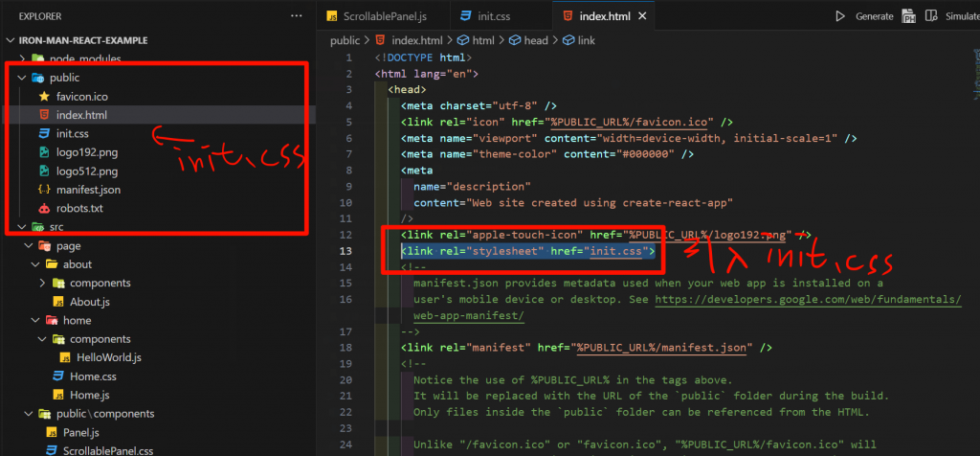Switch to the init.css editor tab
980x456 pixels.
[501, 16]
